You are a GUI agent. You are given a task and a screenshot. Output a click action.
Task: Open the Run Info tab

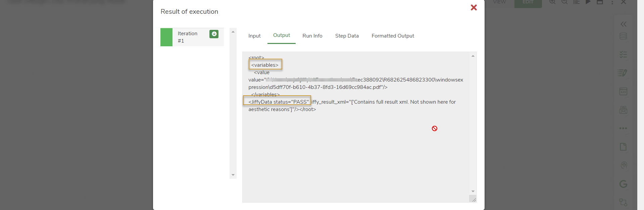(312, 36)
